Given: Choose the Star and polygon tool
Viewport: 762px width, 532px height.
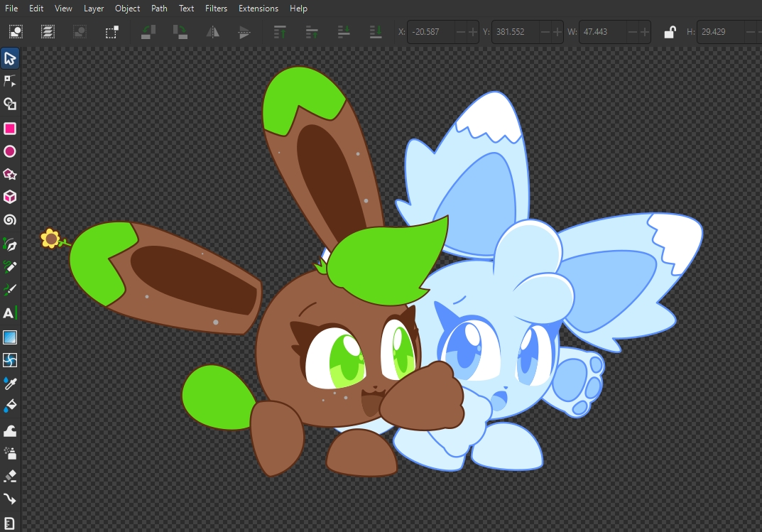Looking at the screenshot, I should 10,175.
